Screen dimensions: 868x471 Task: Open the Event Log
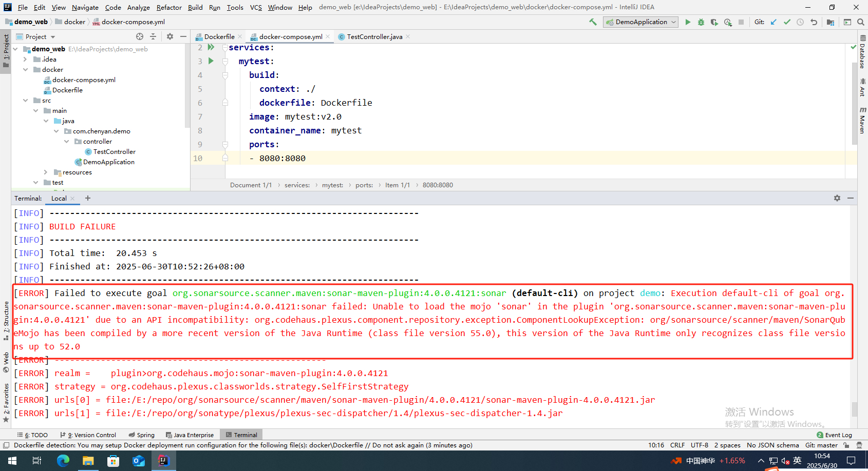click(x=834, y=435)
